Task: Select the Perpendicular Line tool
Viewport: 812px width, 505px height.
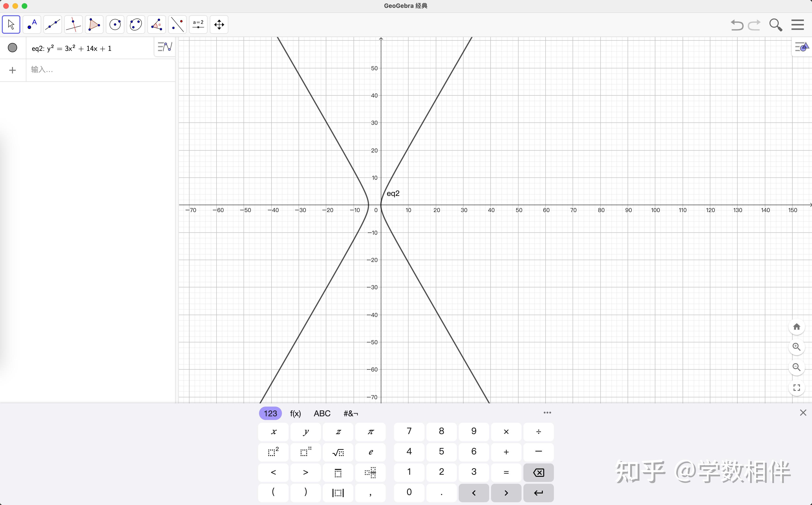Action: coord(73,24)
